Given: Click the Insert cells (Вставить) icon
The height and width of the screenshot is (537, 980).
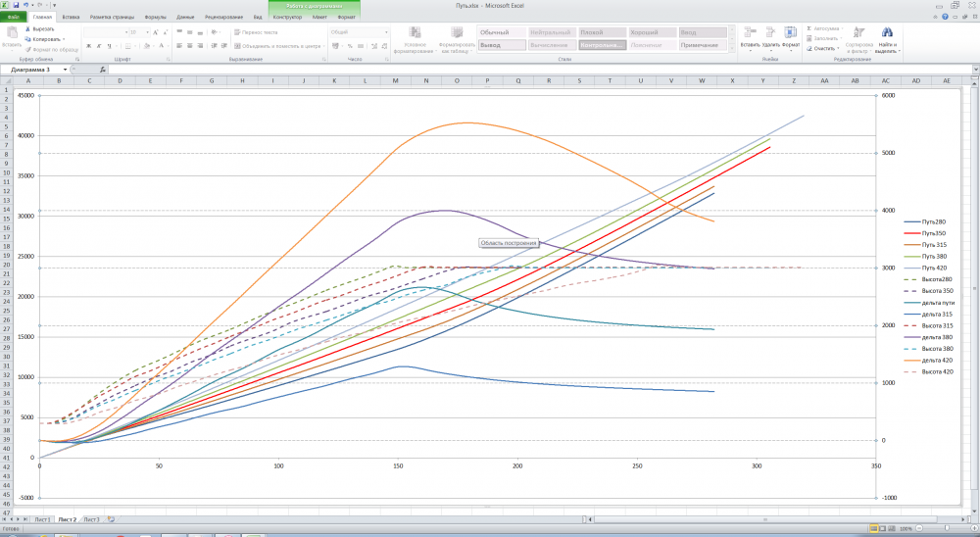Looking at the screenshot, I should tap(750, 32).
